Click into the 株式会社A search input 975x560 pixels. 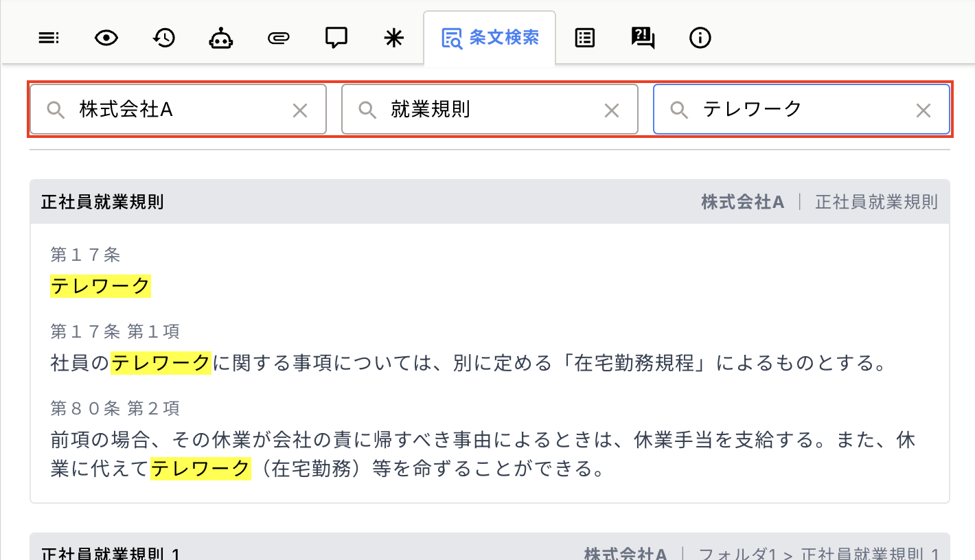coord(179,110)
